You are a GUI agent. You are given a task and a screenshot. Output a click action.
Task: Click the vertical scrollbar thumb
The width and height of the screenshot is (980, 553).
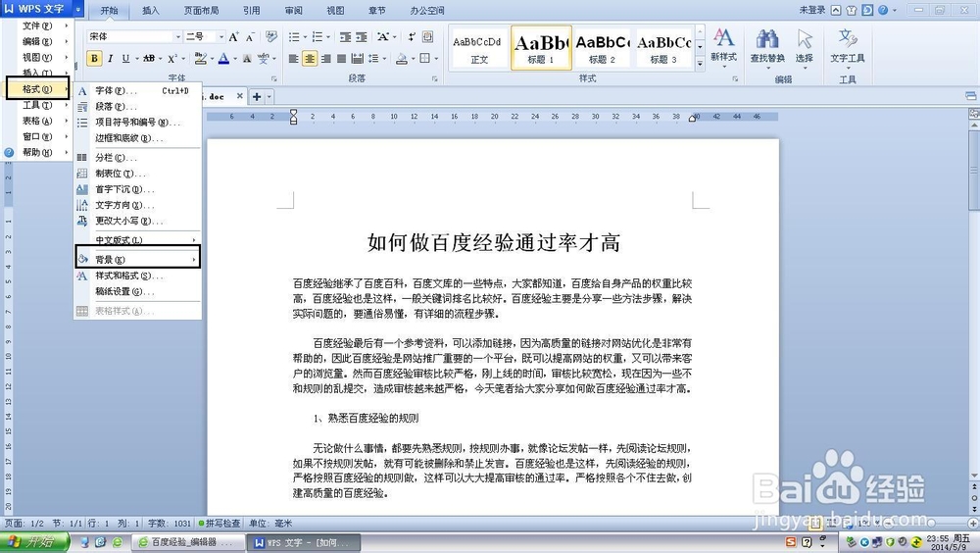click(x=974, y=172)
